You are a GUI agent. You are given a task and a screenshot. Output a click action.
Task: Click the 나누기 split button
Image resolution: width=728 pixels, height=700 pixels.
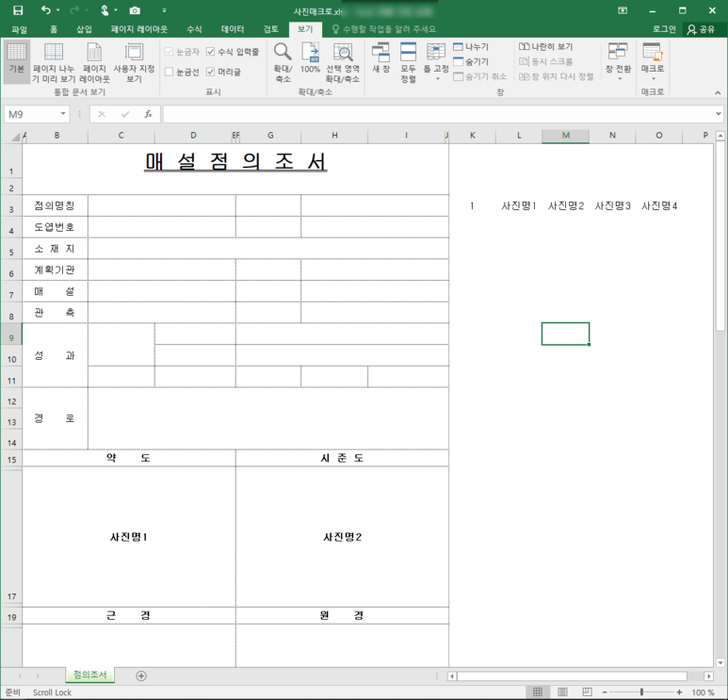[471, 46]
